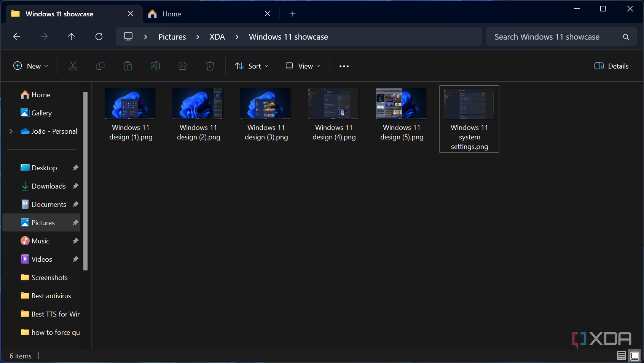Open Downloads in the sidebar
The width and height of the screenshot is (644, 363).
pos(49,186)
